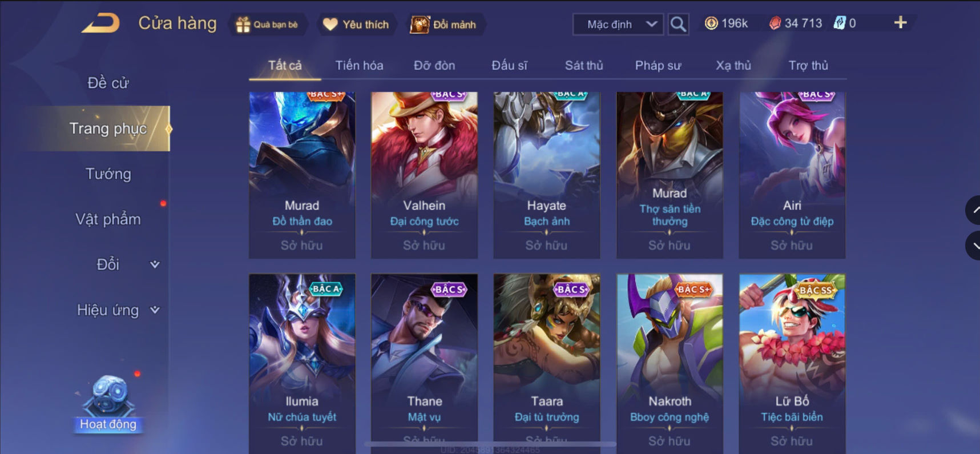The height and width of the screenshot is (454, 980).
Task: Open the Yêu thích favorites button
Action: pyautogui.click(x=356, y=25)
